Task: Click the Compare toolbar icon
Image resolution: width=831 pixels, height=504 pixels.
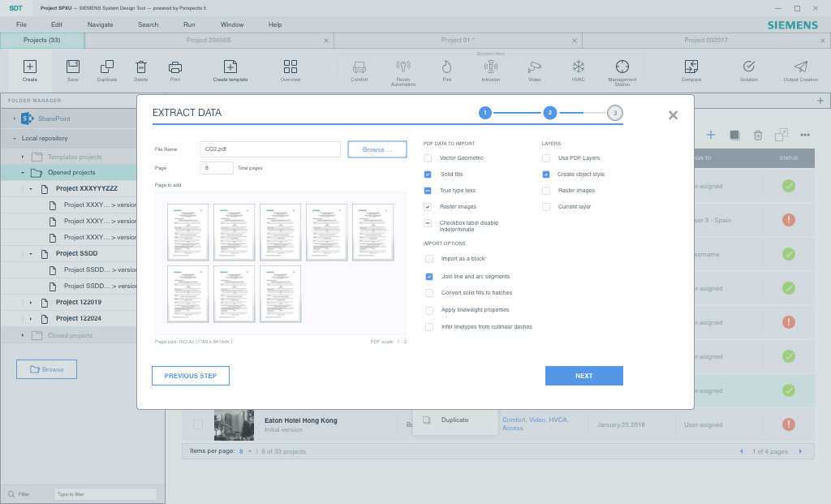Action: point(691,67)
